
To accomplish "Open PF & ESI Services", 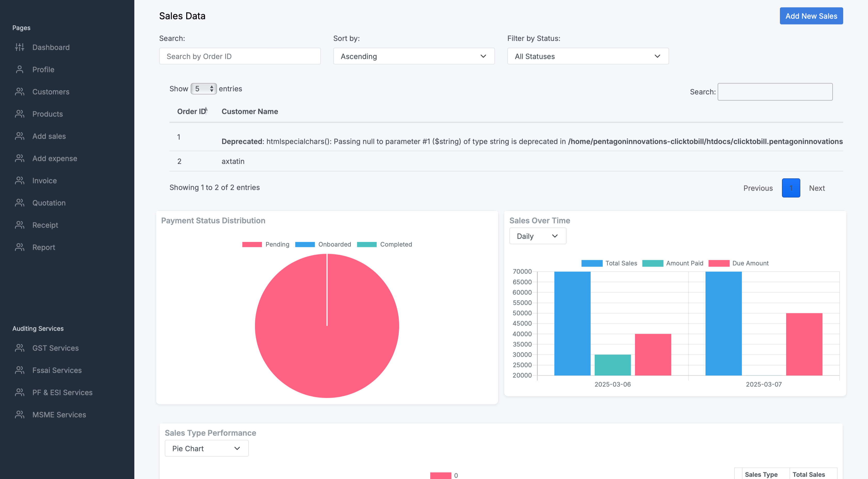I will point(62,392).
